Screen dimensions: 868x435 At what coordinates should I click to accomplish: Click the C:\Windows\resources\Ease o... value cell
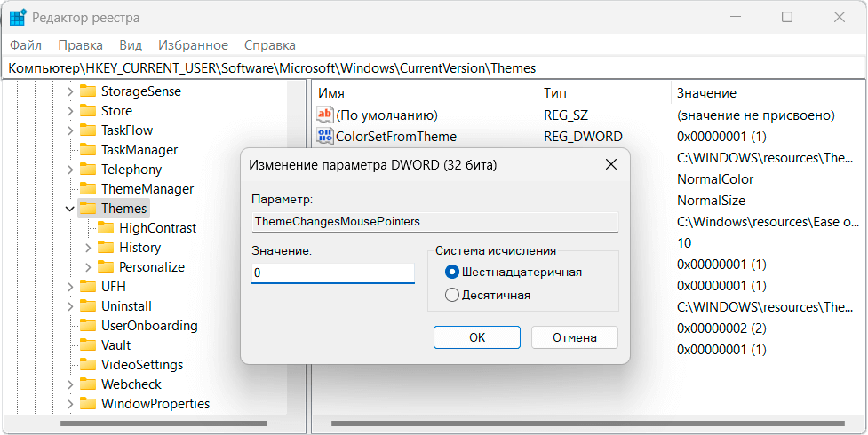tap(768, 222)
